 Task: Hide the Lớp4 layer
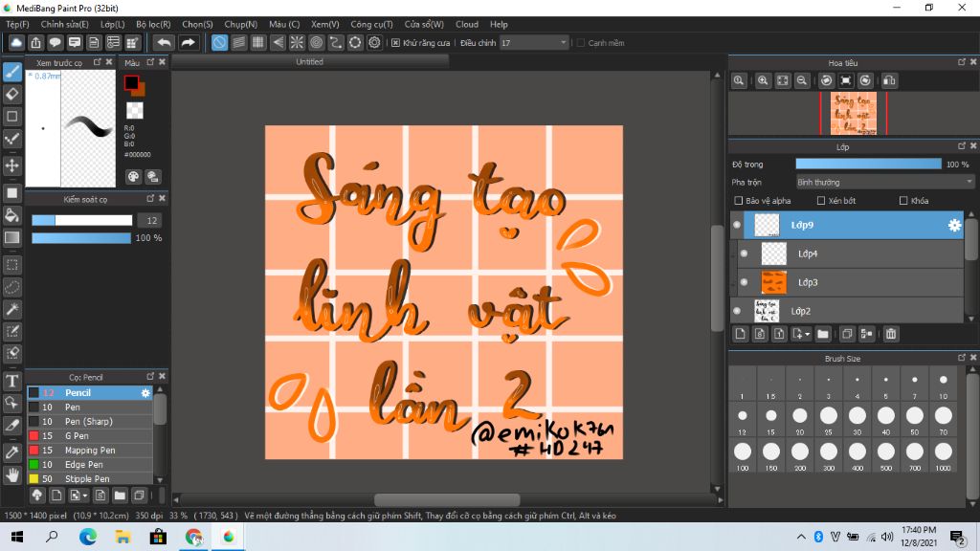point(744,253)
